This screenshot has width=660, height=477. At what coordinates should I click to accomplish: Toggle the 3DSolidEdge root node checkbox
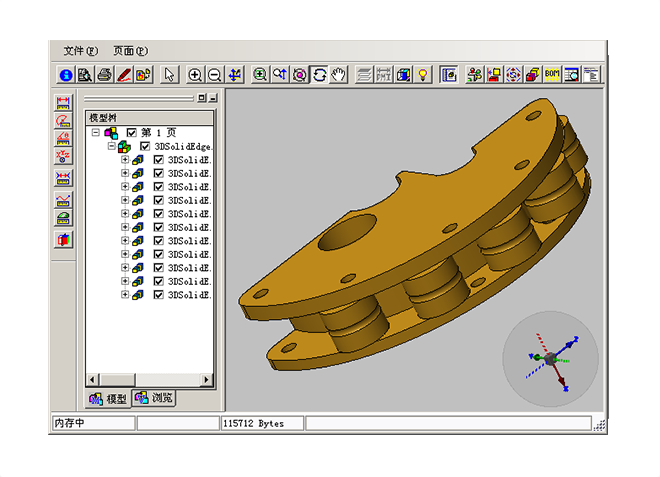[145, 146]
